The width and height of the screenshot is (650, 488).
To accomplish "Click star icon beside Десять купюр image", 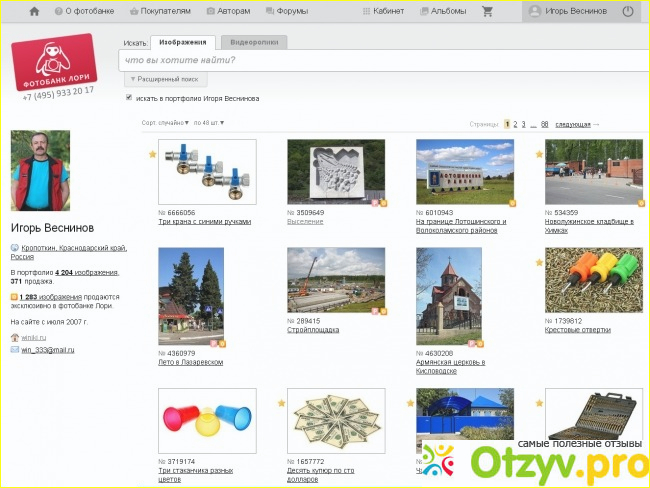I will [281, 403].
